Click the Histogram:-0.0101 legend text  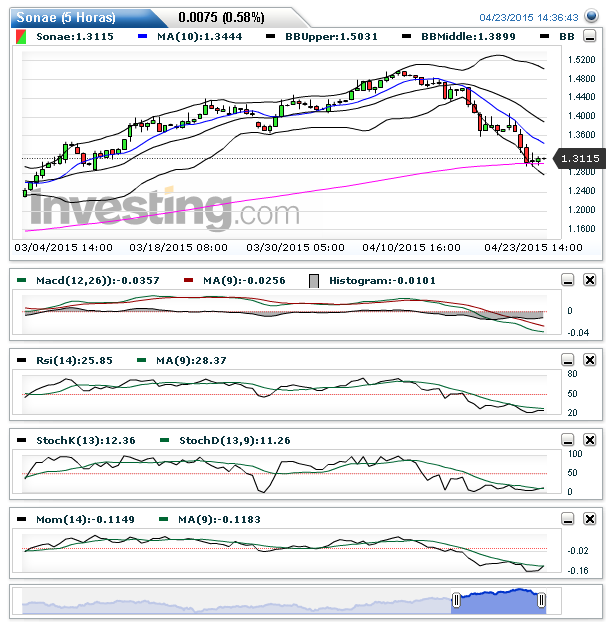pos(382,281)
